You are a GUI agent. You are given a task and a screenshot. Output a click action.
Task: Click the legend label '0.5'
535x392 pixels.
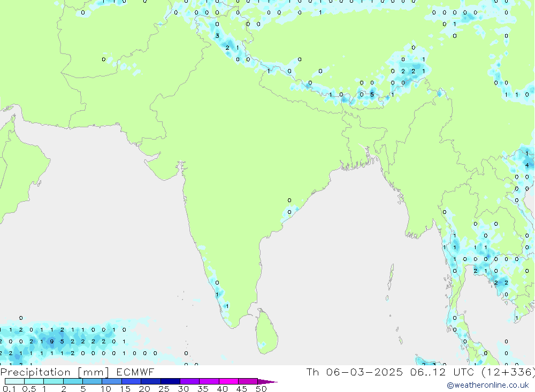pos(29,389)
